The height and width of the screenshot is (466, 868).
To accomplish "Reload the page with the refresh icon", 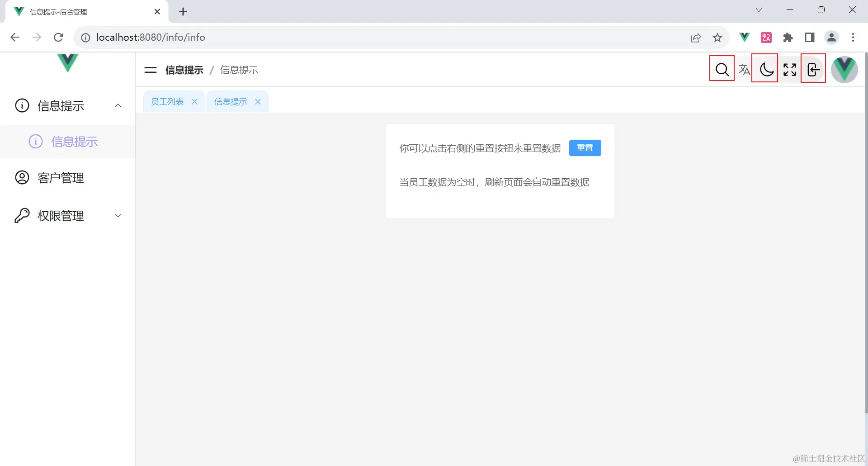I will [58, 37].
